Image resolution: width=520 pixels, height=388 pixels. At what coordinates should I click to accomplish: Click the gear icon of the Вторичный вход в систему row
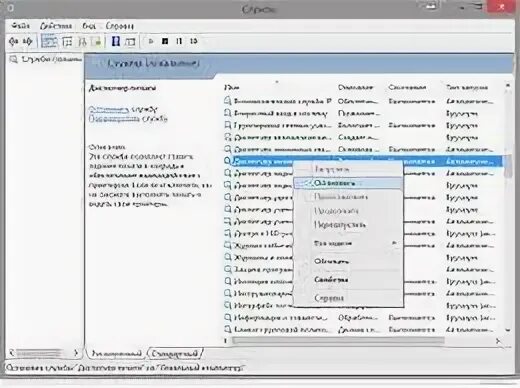(228, 113)
